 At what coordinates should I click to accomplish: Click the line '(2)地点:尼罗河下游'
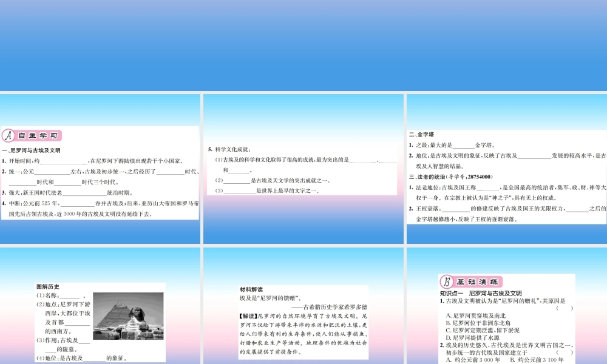(63, 305)
